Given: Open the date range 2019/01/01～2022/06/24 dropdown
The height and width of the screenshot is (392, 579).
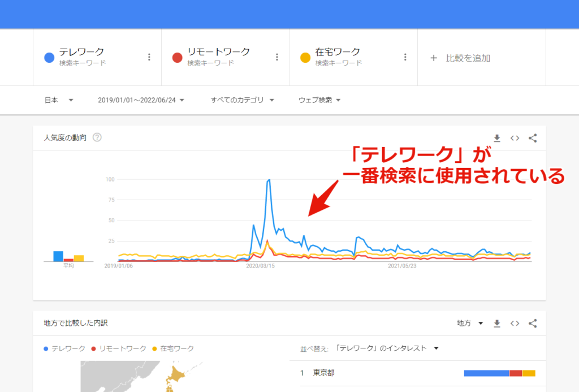Looking at the screenshot, I should (141, 100).
